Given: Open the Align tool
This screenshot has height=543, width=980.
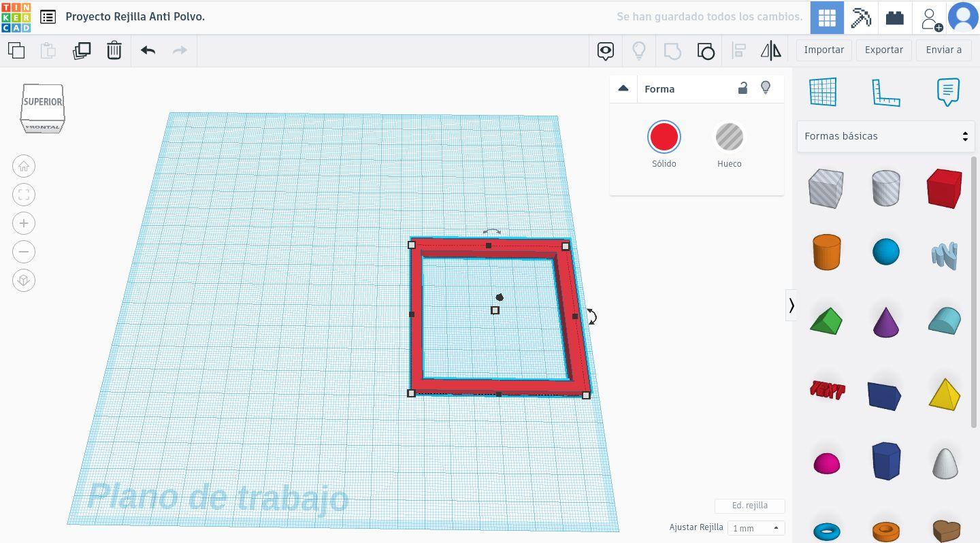Looking at the screenshot, I should [x=738, y=50].
